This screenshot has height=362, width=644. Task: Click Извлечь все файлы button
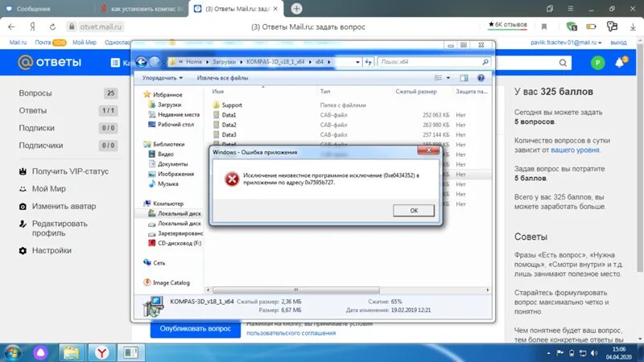(223, 78)
